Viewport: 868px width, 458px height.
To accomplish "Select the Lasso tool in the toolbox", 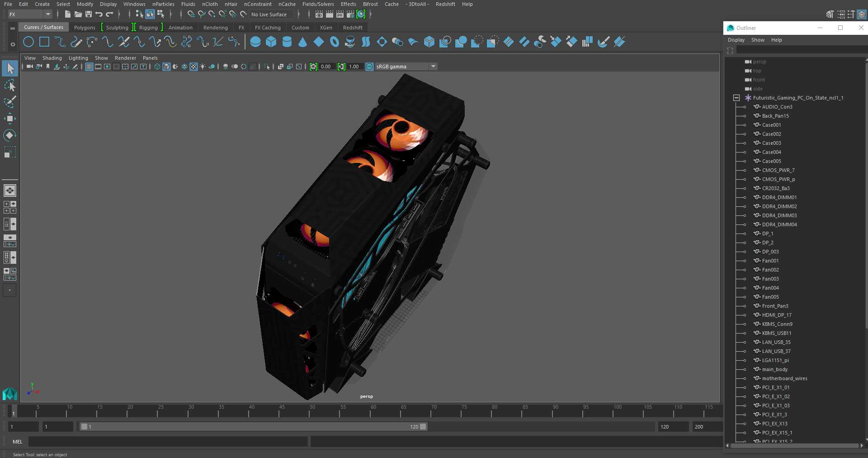I will (x=9, y=86).
